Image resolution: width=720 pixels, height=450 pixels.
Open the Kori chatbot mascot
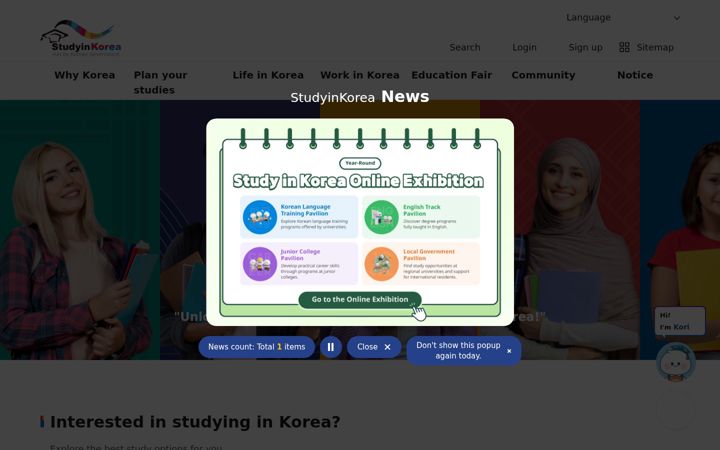tap(675, 362)
